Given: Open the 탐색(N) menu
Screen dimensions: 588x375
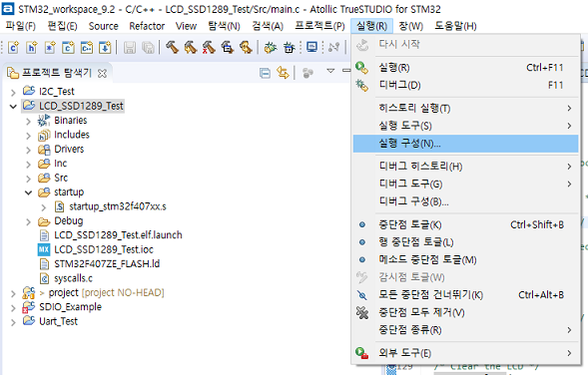Looking at the screenshot, I should pos(224,26).
